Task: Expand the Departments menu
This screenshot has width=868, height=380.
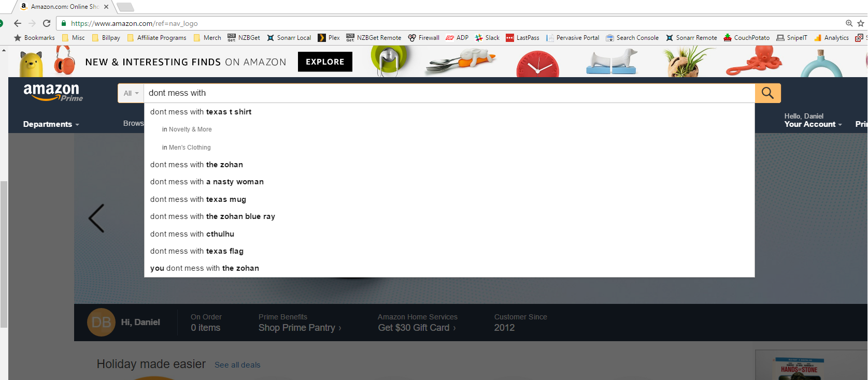Action: pyautogui.click(x=51, y=124)
